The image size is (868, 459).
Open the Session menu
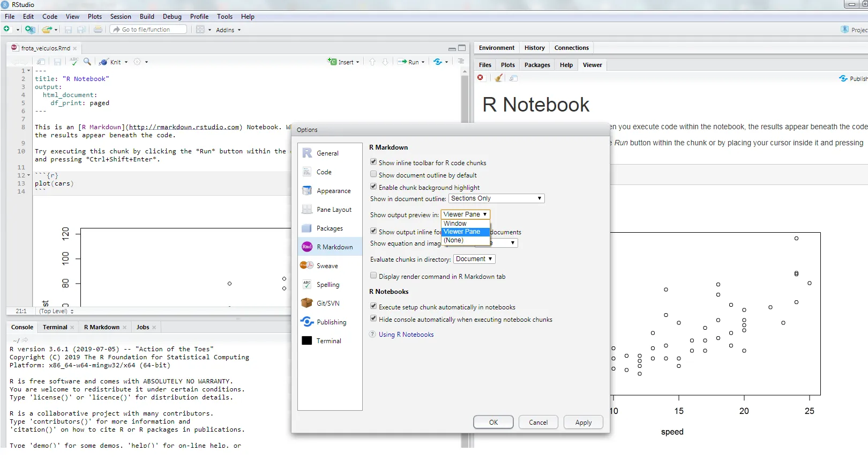[x=121, y=17]
